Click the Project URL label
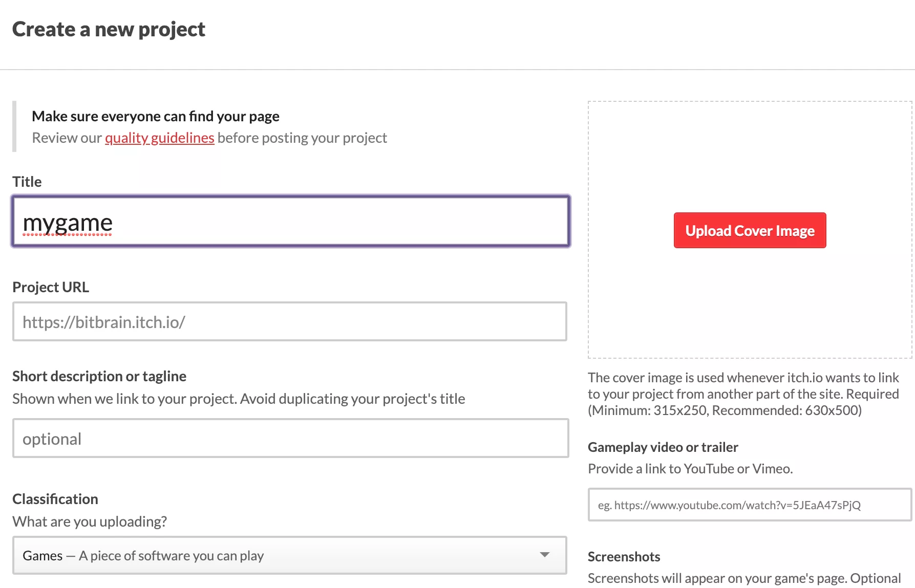 tap(51, 287)
